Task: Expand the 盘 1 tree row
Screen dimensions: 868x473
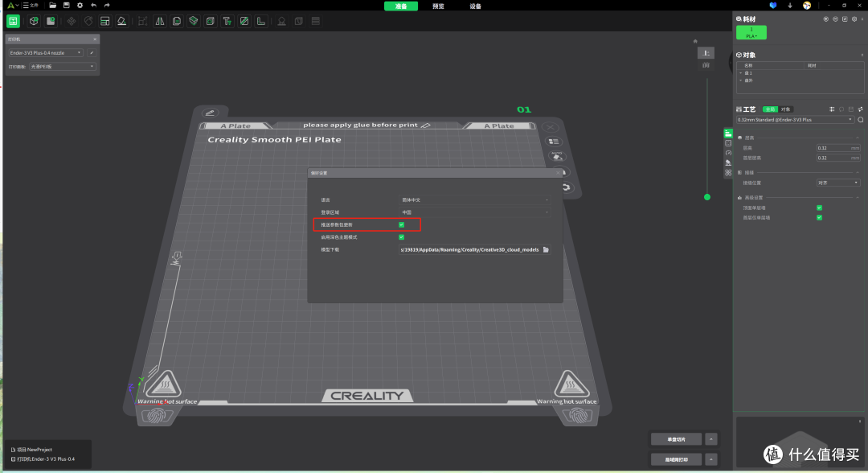Action: click(741, 73)
